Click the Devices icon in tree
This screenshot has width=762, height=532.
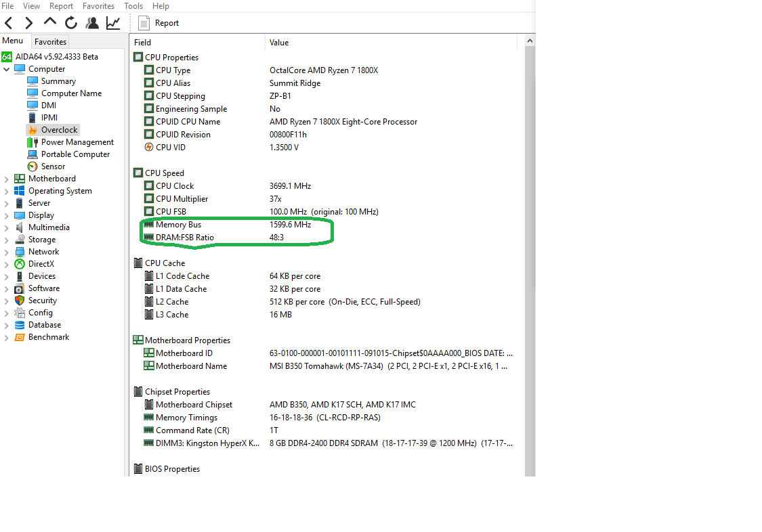click(x=20, y=276)
